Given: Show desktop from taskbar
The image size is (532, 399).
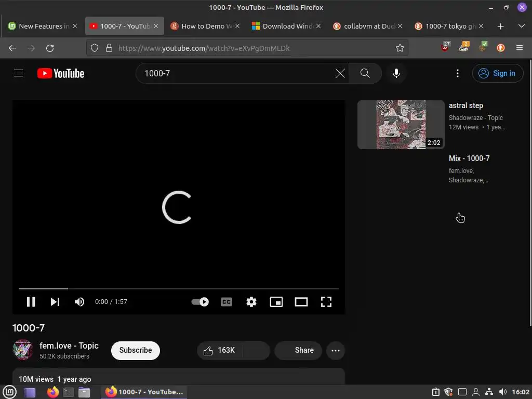Looking at the screenshot, I should (x=30, y=392).
